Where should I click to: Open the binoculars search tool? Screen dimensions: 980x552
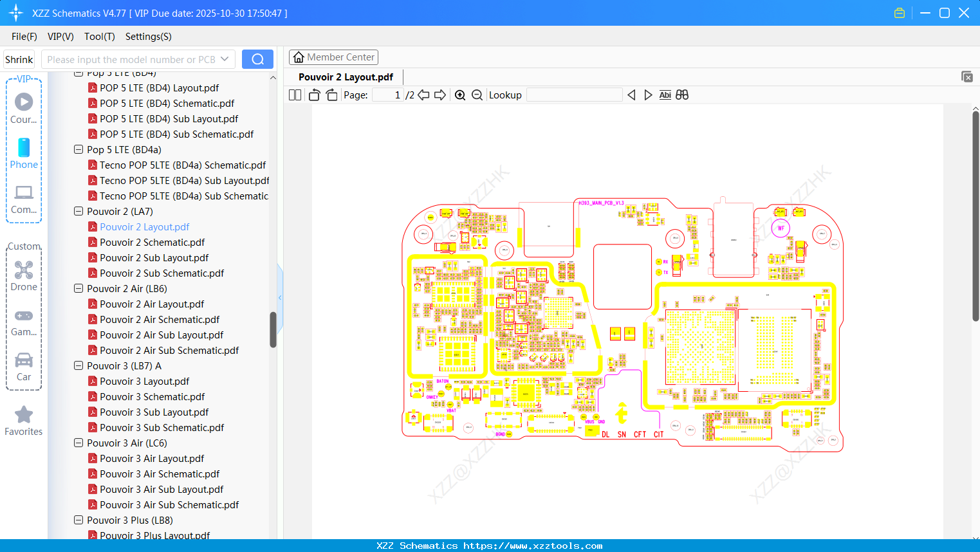pyautogui.click(x=681, y=95)
